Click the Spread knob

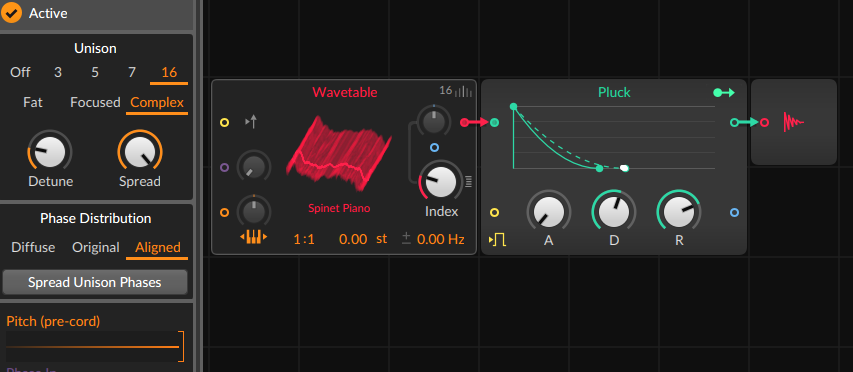[140, 152]
